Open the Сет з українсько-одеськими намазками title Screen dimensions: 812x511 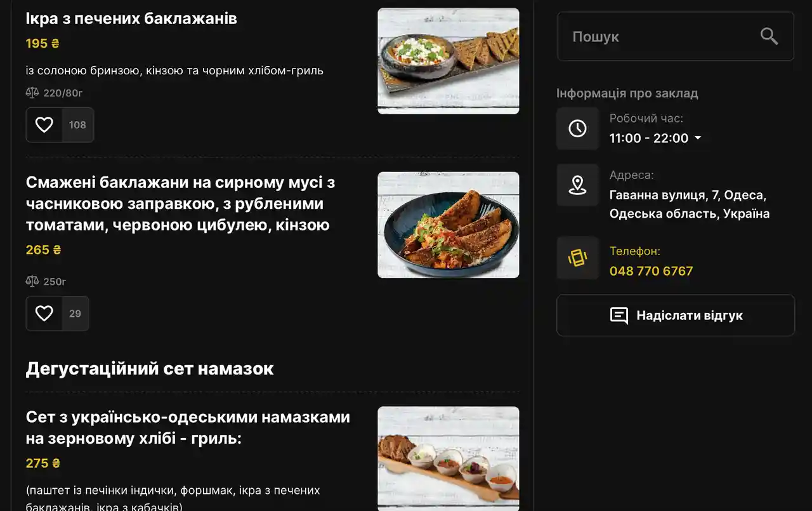click(188, 428)
